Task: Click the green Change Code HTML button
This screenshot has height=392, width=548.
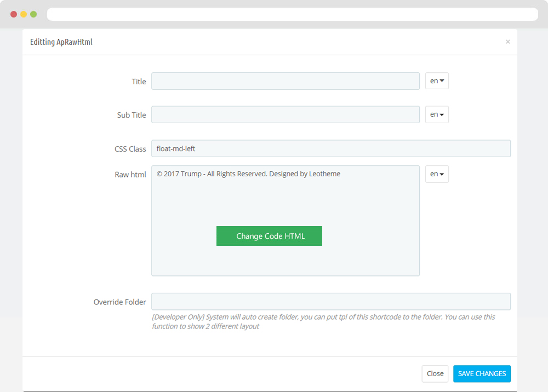Action: click(269, 236)
